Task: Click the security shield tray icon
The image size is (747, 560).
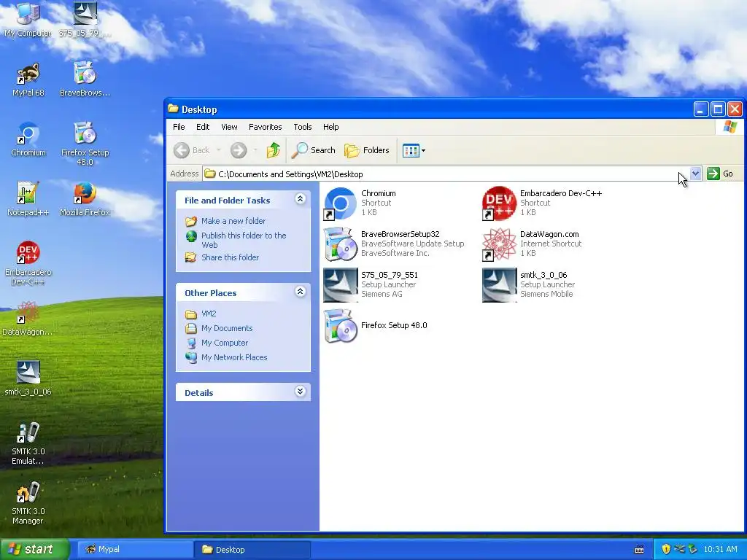Action: pyautogui.click(x=666, y=550)
